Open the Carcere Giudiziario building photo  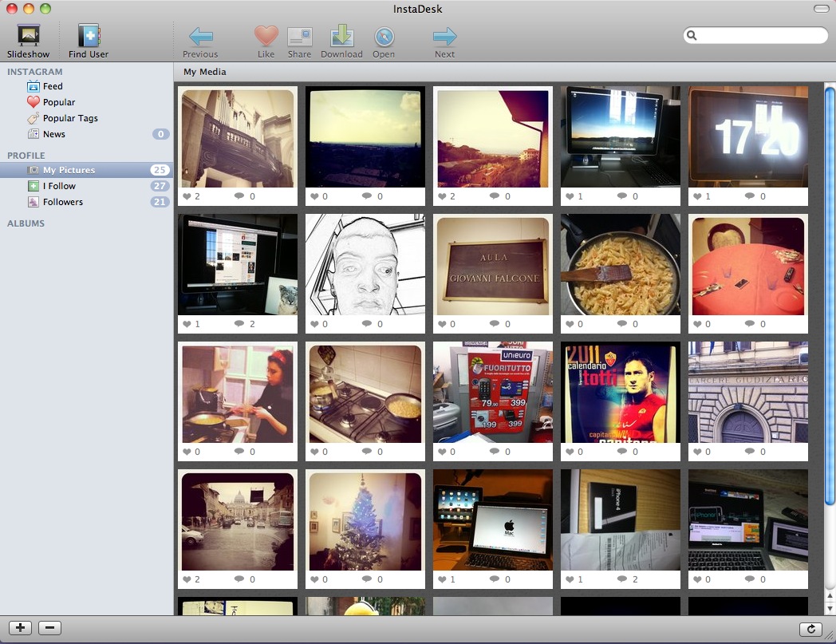coord(748,392)
